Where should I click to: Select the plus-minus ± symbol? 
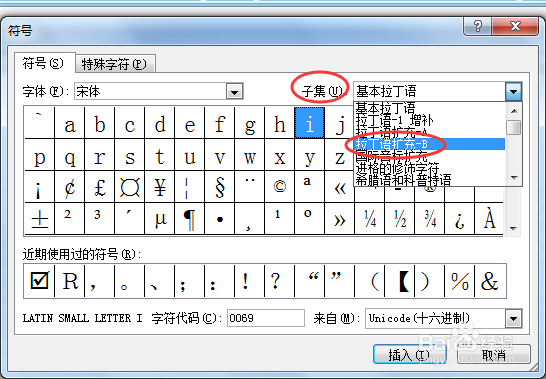pos(40,219)
